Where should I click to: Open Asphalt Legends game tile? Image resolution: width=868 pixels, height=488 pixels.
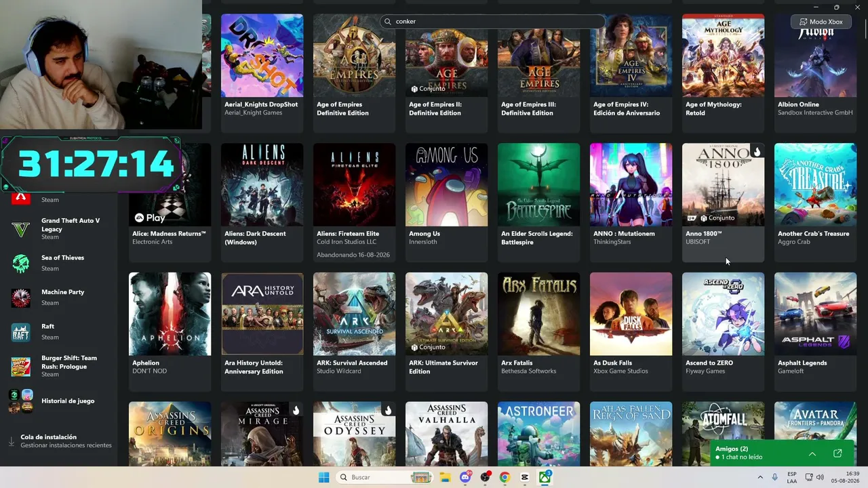click(815, 332)
